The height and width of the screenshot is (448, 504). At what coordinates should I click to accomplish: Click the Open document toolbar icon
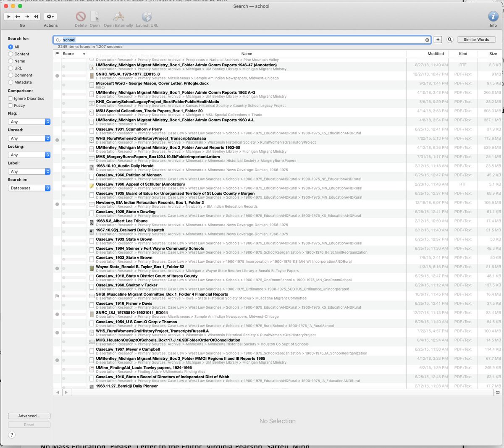click(x=95, y=16)
